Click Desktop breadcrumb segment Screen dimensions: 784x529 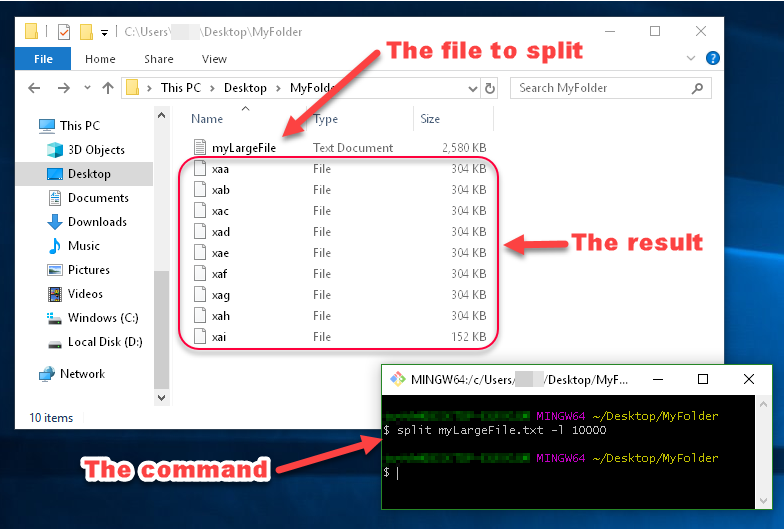pyautogui.click(x=245, y=88)
